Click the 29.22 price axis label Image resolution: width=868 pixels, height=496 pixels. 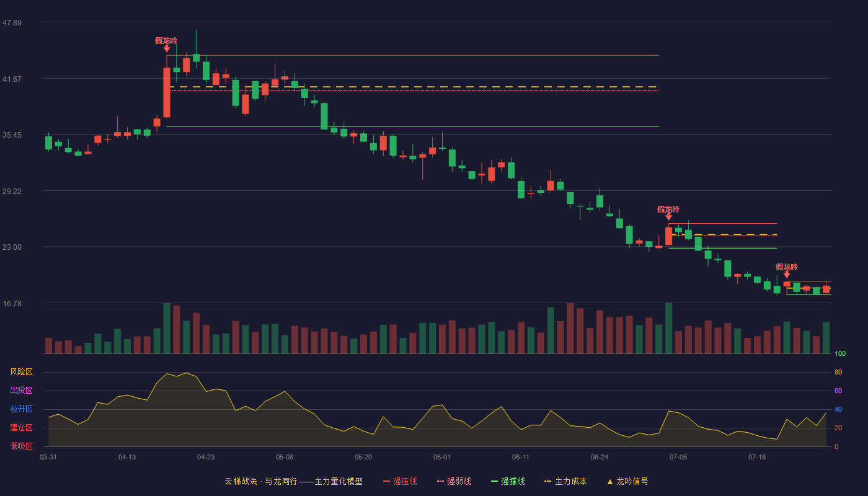(12, 192)
